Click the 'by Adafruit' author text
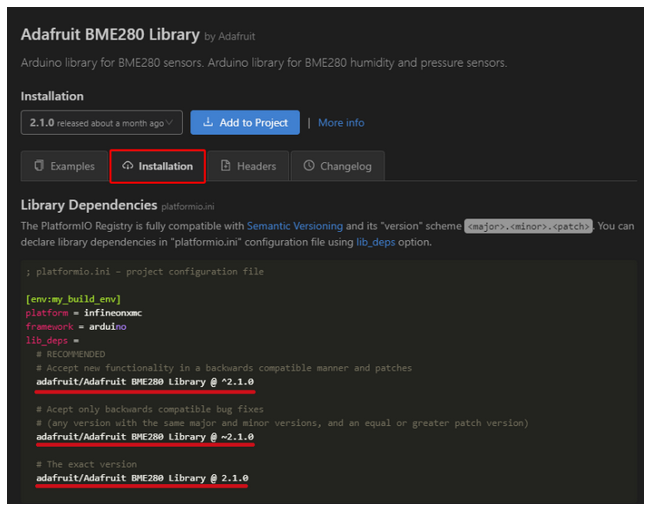 coord(230,37)
